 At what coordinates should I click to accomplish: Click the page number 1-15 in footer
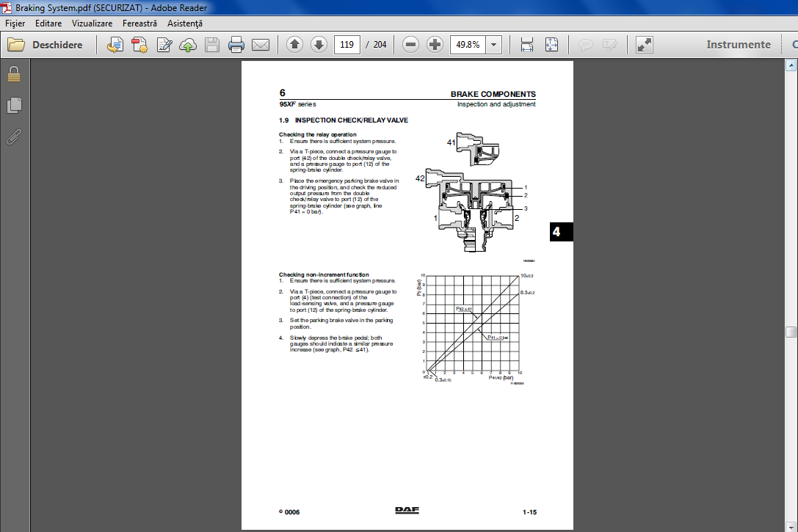pos(529,512)
